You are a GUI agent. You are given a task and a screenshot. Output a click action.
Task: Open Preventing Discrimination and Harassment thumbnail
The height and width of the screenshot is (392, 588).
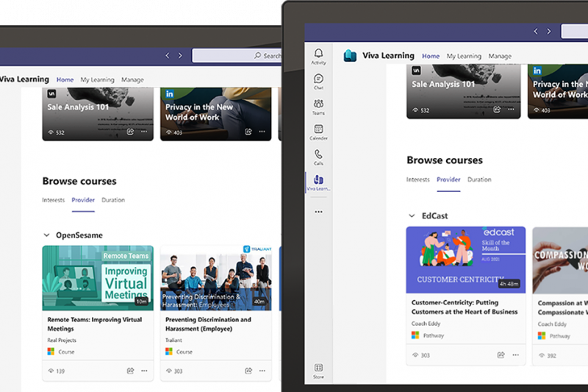[x=216, y=278]
